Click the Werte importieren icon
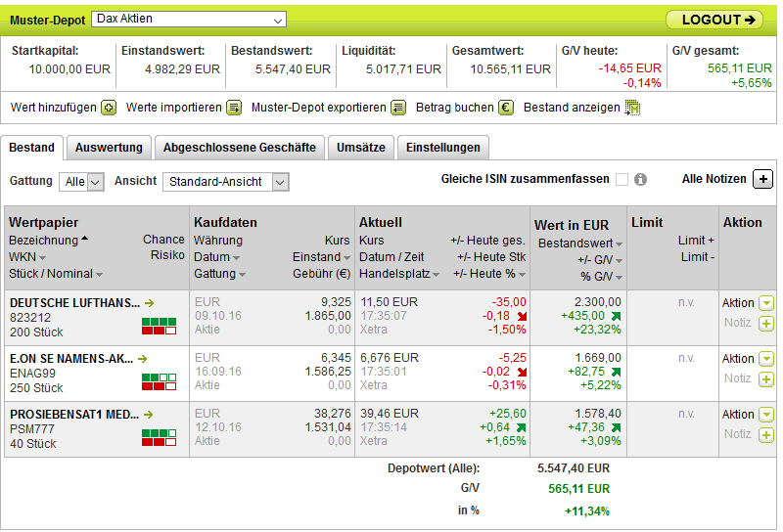This screenshot has width=783, height=532. pos(234,108)
